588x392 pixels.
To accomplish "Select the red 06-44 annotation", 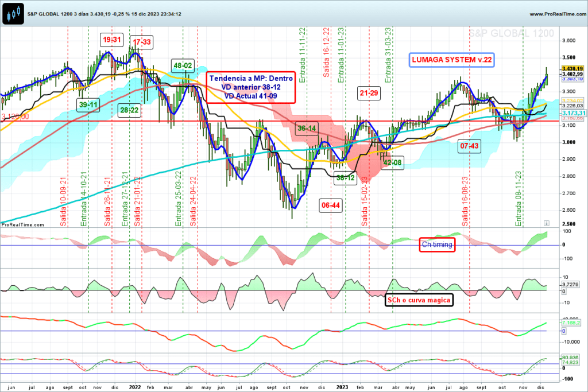I will pyautogui.click(x=331, y=205).
